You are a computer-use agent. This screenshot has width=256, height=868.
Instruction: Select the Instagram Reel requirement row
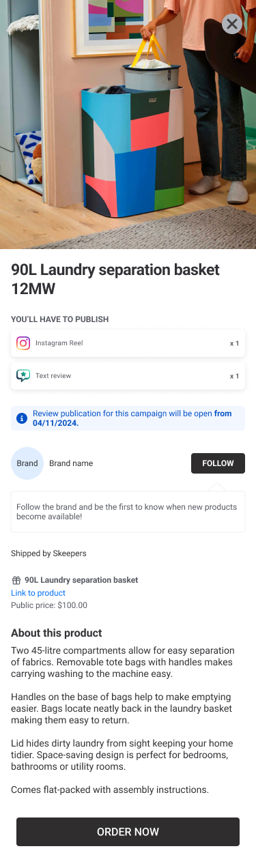[128, 343]
